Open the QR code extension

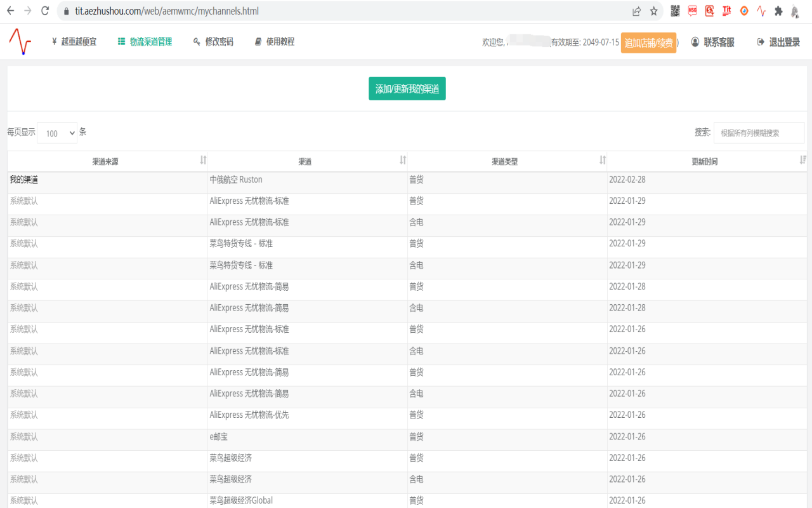[675, 11]
